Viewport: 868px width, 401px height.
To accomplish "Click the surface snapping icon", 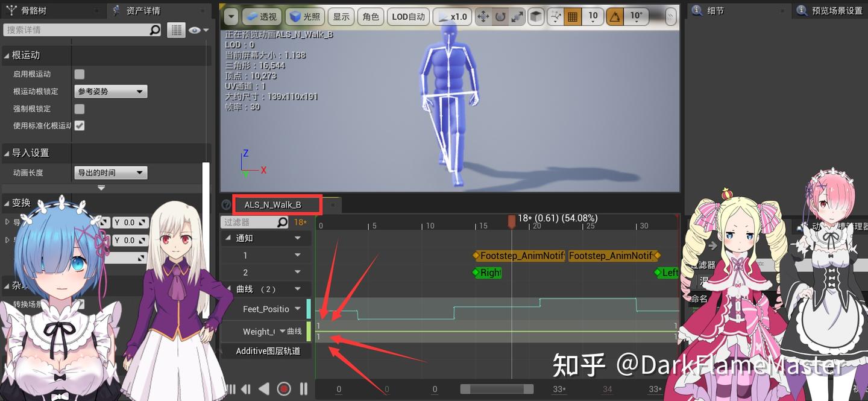I will [556, 17].
